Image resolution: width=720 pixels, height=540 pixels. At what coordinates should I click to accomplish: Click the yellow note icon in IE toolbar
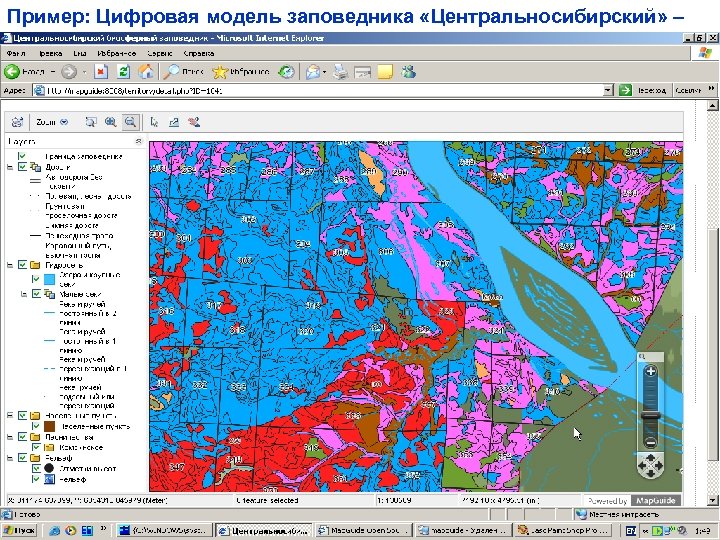pos(385,72)
